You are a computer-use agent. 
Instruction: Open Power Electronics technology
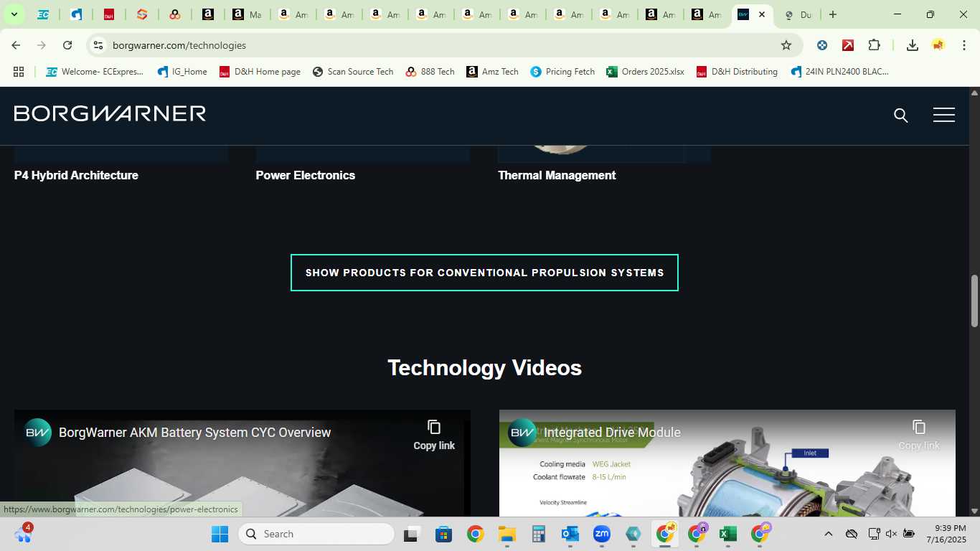point(306,175)
